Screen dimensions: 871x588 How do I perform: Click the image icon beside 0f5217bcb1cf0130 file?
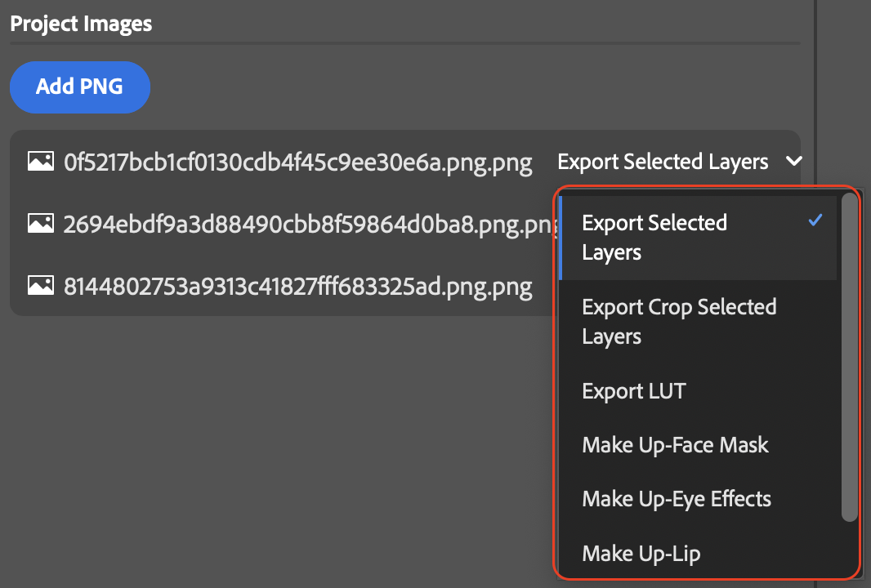click(x=41, y=161)
